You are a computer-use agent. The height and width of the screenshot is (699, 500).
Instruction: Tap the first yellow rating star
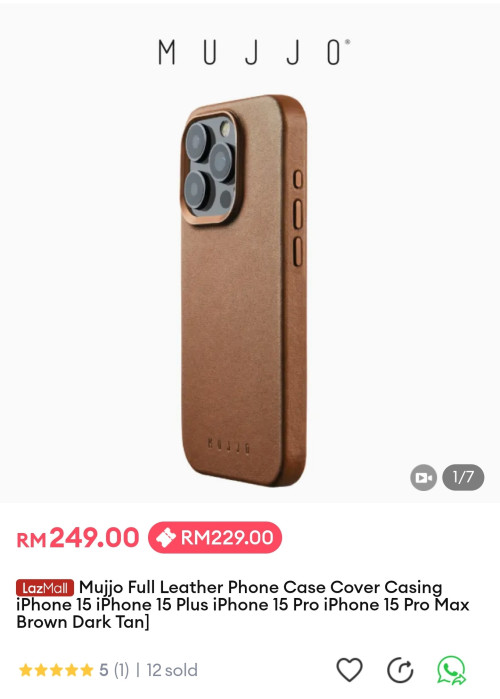25,670
